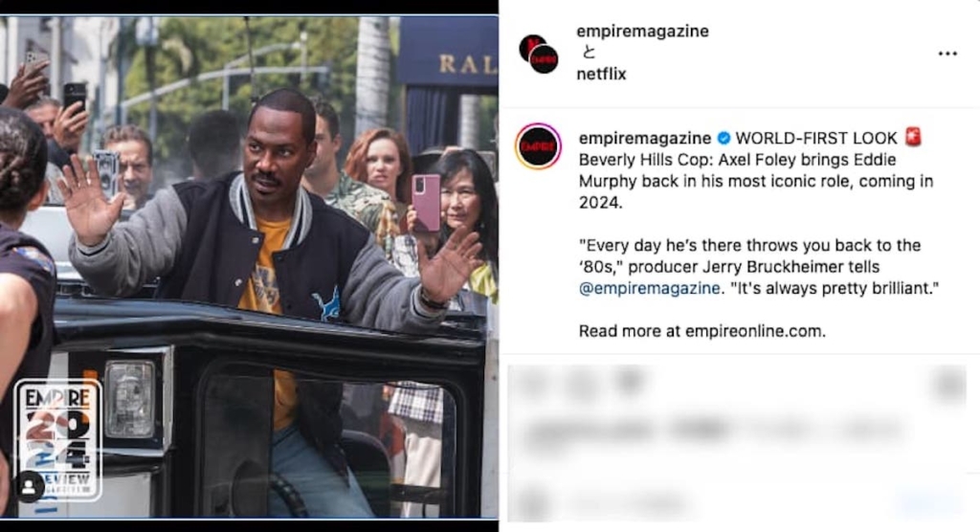Click the blurred blue Post button
This screenshot has height=532, width=980.
click(x=928, y=502)
